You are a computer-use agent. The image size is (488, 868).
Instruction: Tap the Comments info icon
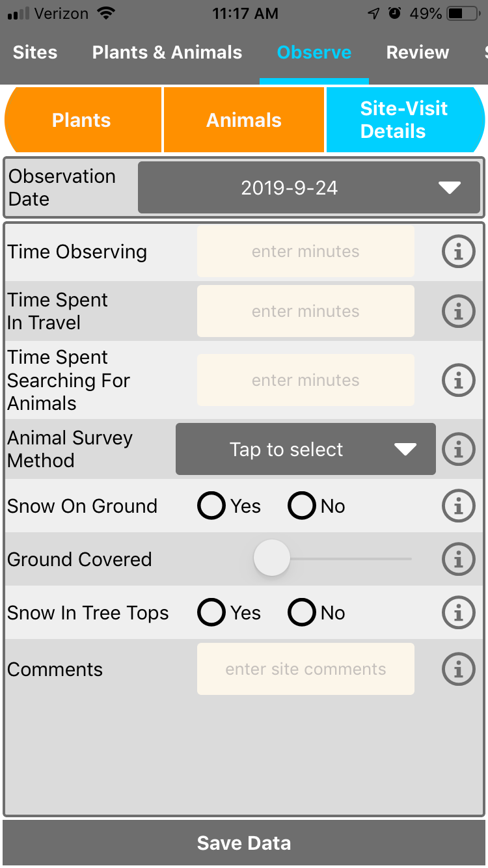[458, 669]
